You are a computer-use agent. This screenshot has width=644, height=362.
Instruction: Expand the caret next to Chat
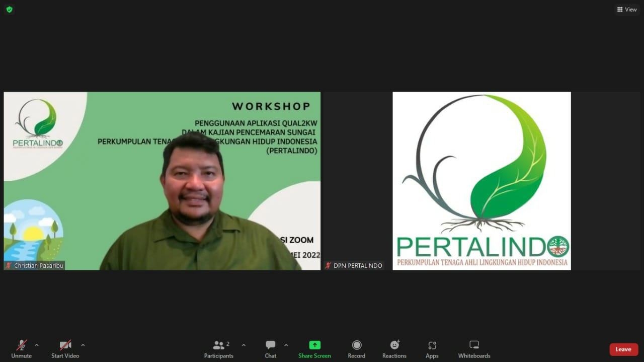click(x=286, y=345)
